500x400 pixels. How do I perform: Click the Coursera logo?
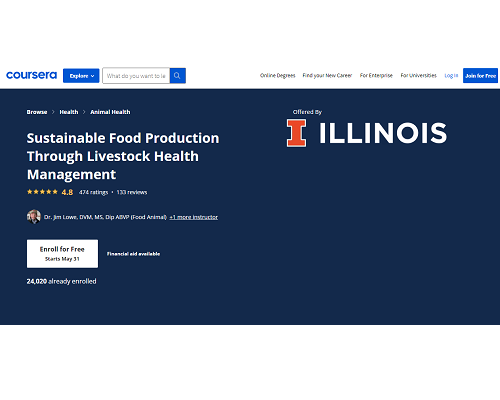(x=32, y=75)
